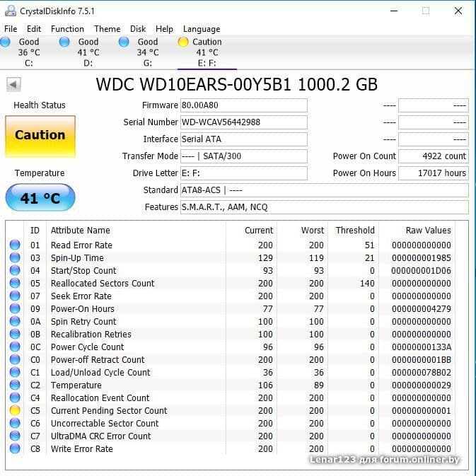Image resolution: width=476 pixels, height=476 pixels.
Task: Click the ID column header
Action: pyautogui.click(x=35, y=231)
